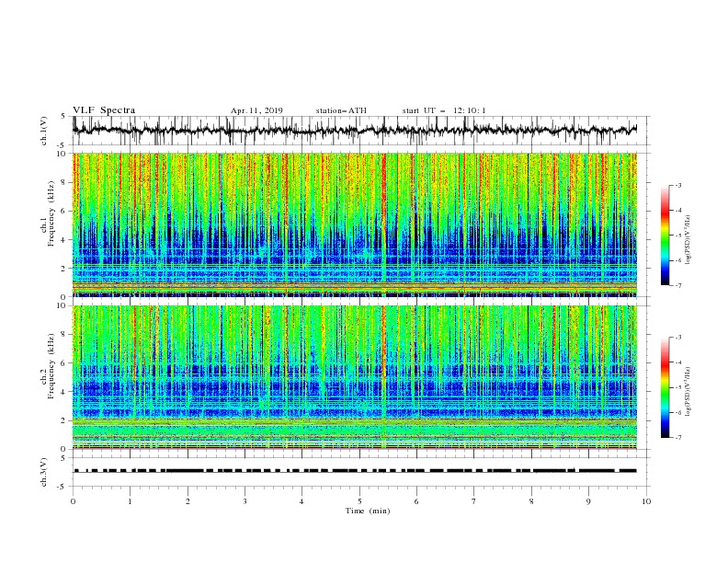Click the ch.1 Frequency (kHz) axis label
The image size is (728, 563).
(48, 214)
